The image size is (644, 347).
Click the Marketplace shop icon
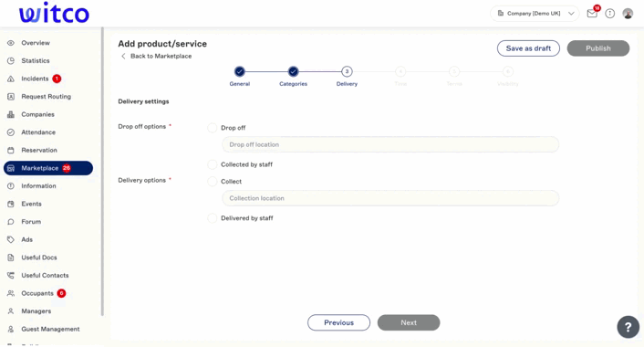tap(11, 168)
